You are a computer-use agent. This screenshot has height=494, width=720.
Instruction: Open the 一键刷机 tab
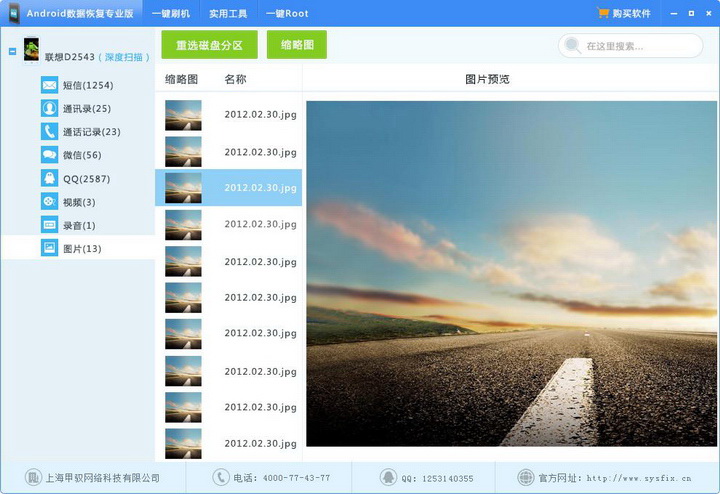171,14
